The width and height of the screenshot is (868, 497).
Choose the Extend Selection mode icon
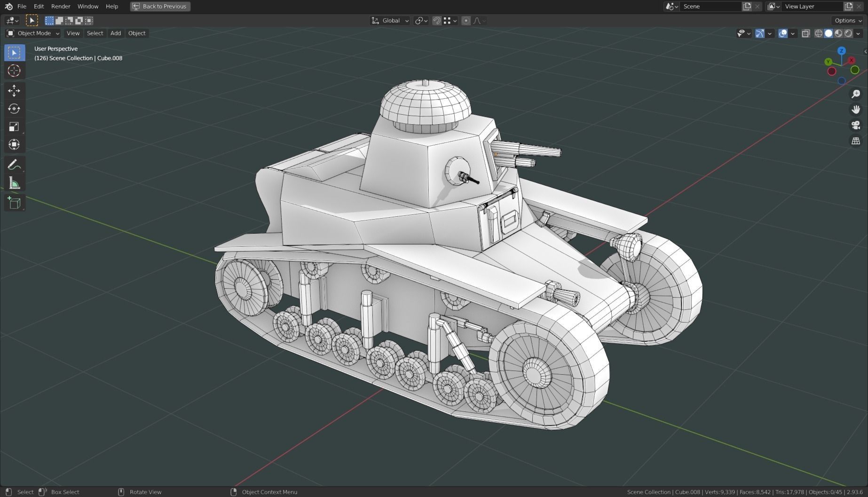(x=59, y=21)
